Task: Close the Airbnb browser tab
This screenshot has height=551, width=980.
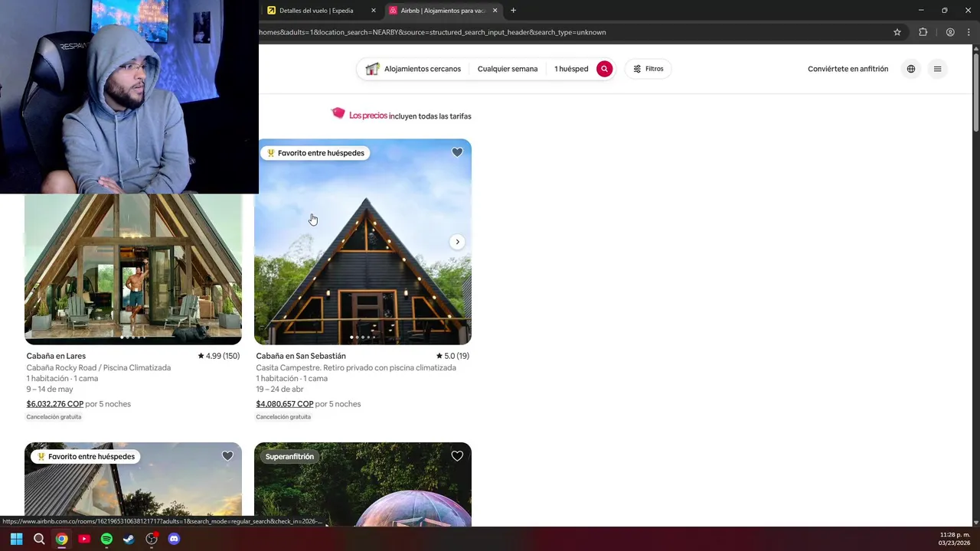Action: [495, 11]
